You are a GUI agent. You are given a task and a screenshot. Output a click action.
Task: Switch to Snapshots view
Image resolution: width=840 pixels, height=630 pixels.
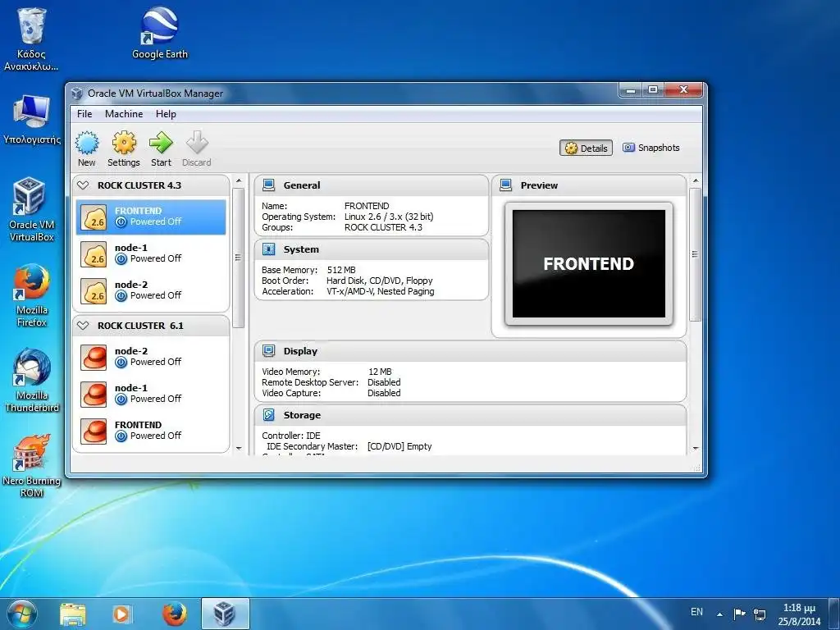tap(651, 148)
